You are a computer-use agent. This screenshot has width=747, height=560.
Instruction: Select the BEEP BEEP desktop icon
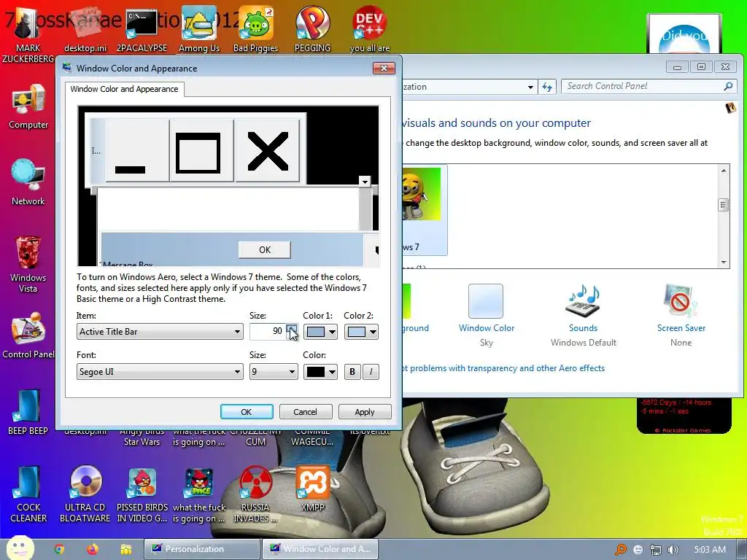(28, 413)
